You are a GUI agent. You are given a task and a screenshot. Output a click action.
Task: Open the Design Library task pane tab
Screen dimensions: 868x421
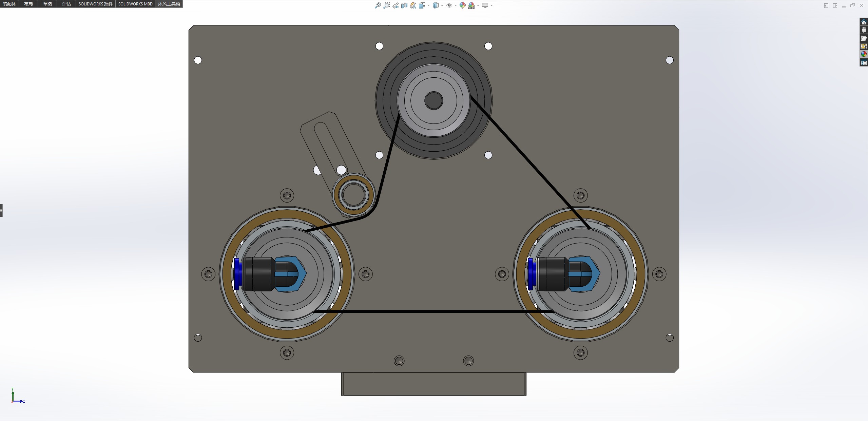coord(864,30)
